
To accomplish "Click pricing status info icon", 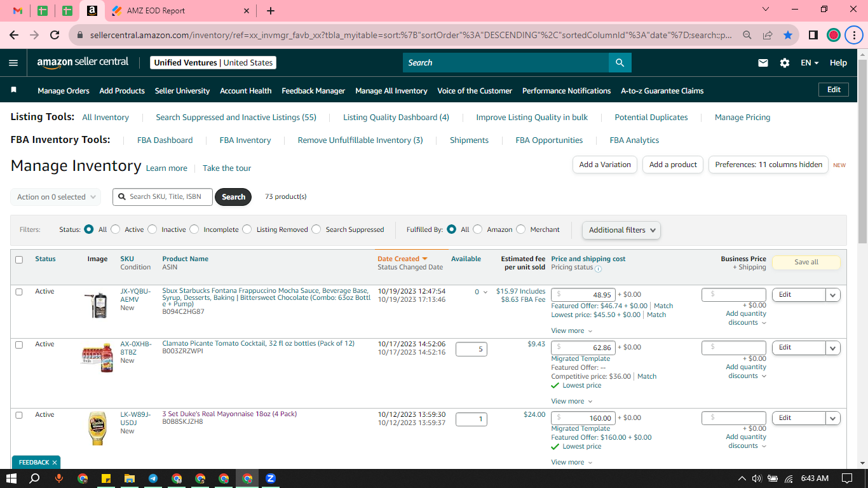I will point(598,269).
